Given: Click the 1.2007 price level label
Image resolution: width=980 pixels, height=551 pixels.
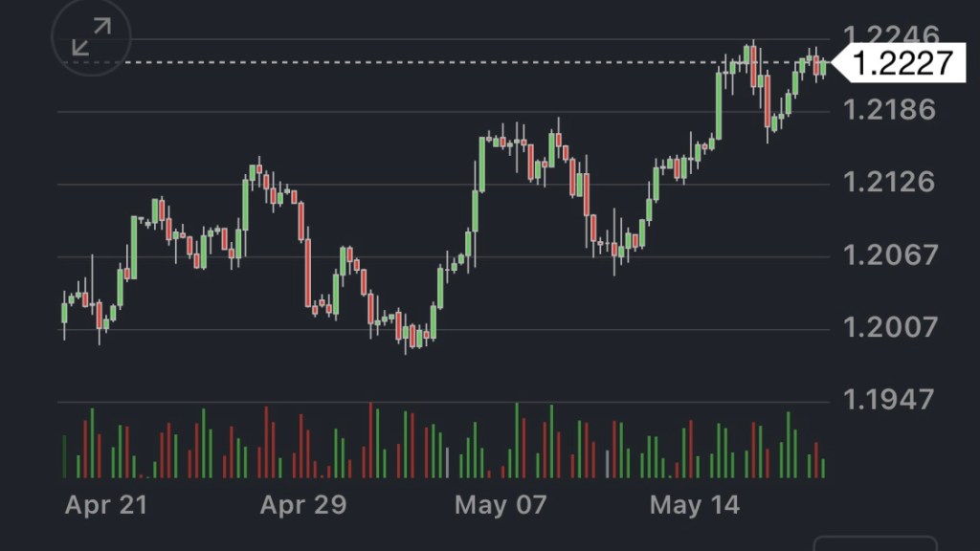Looking at the screenshot, I should click(x=888, y=327).
